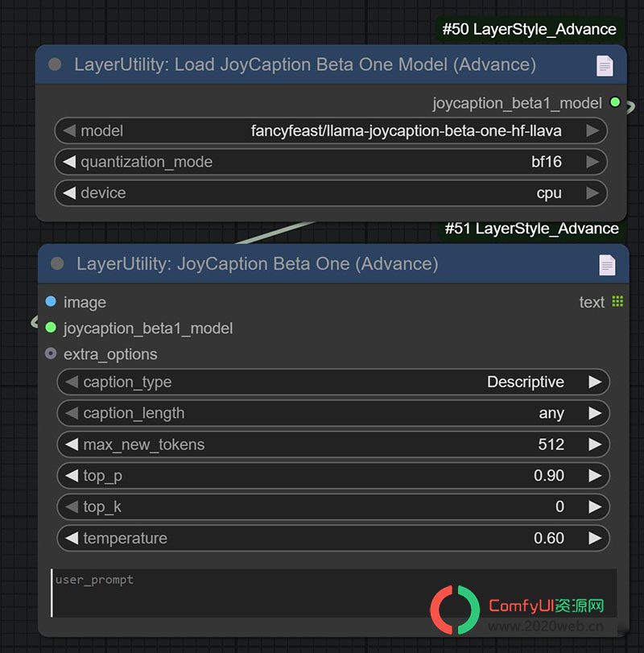The width and height of the screenshot is (644, 653).
Task: Click #50 LayerStyle_Advance badge
Action: [x=529, y=29]
